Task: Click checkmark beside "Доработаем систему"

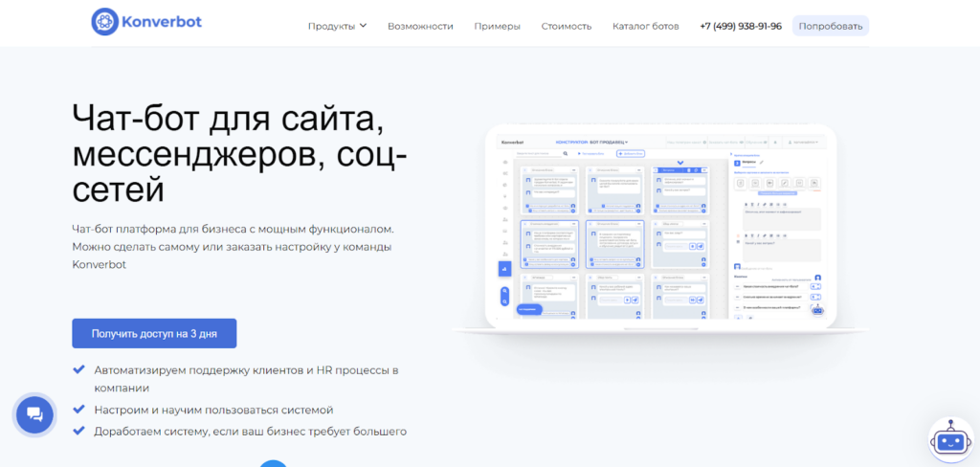Action: coord(78,431)
